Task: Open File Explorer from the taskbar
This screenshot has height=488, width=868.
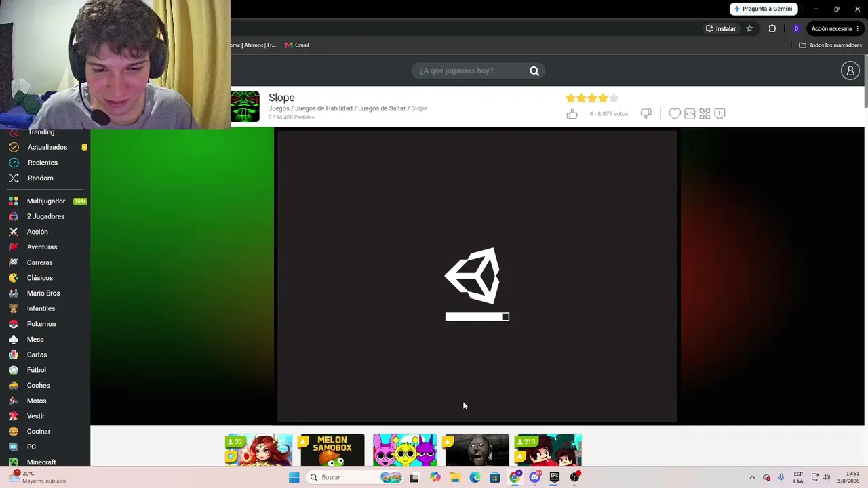Action: pyautogui.click(x=455, y=477)
